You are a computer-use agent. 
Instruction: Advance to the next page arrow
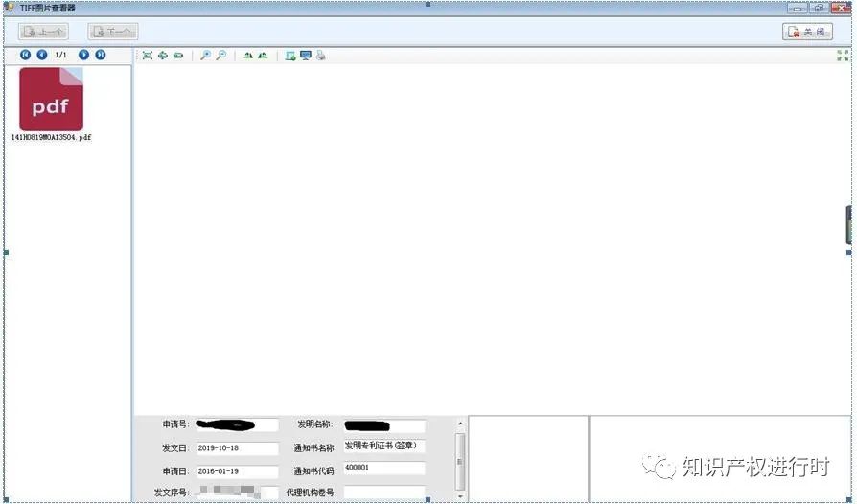[83, 55]
